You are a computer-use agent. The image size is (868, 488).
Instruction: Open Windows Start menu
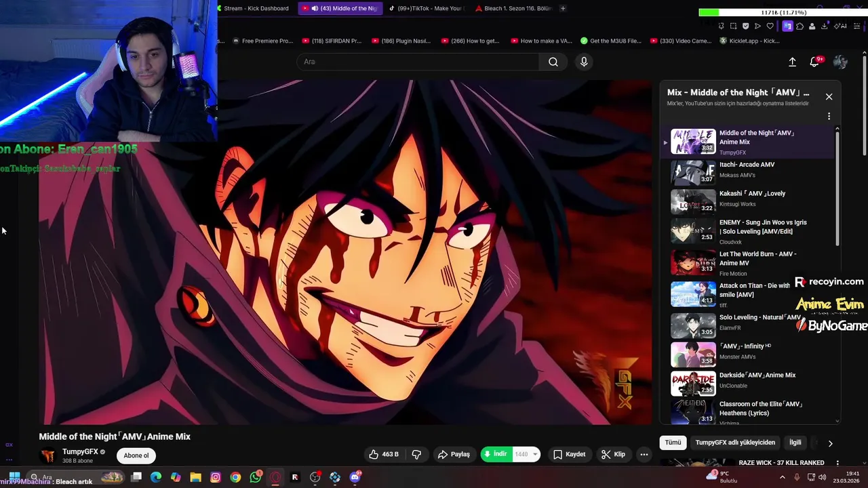[14, 477]
